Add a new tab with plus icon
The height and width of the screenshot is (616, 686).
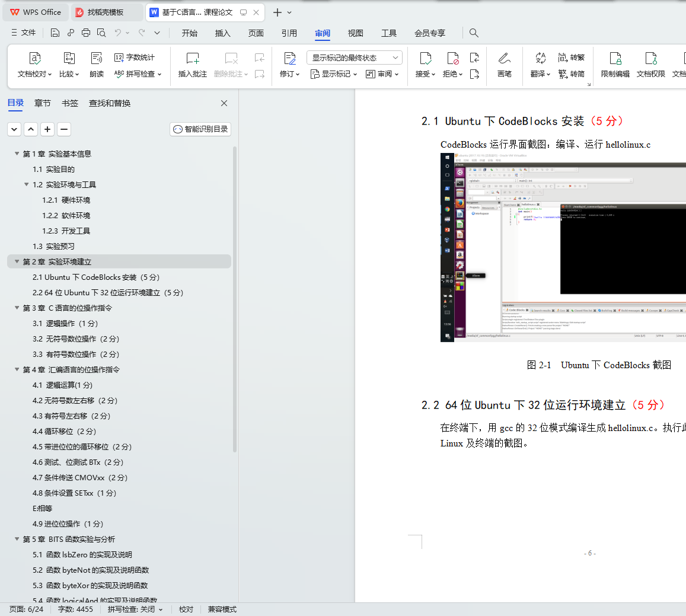click(277, 12)
